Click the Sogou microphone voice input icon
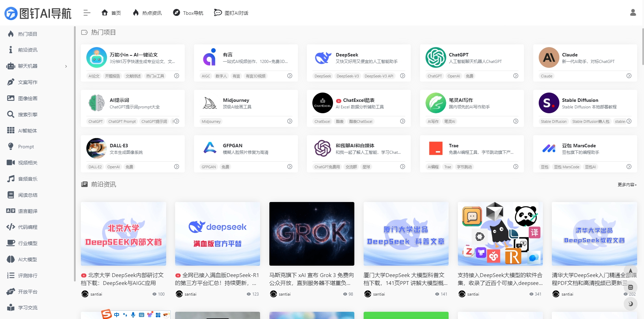The image size is (644, 319). click(133, 315)
